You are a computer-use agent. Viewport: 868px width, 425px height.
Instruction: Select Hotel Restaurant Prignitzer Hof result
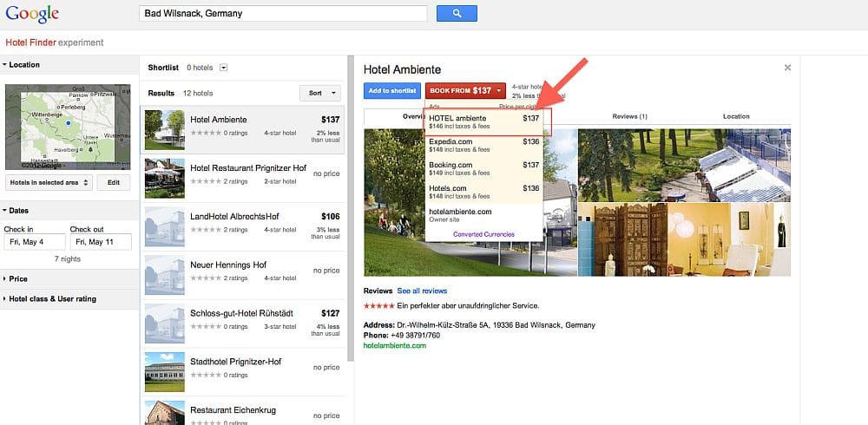242,178
